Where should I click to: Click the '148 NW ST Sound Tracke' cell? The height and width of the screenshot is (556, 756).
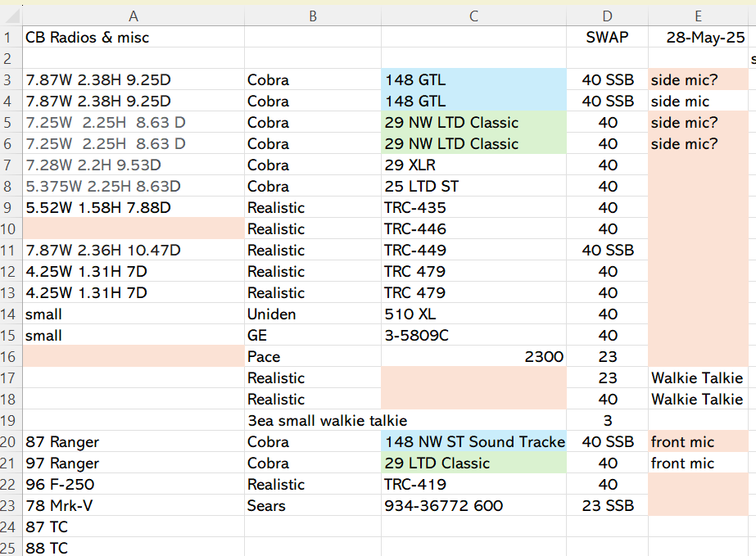point(473,442)
